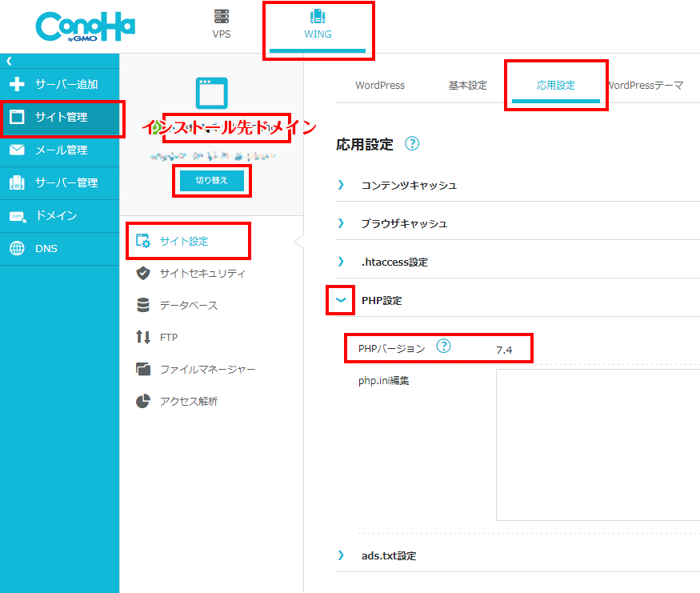Click the メール管理 label in sidebar
700x593 pixels.
point(61,150)
